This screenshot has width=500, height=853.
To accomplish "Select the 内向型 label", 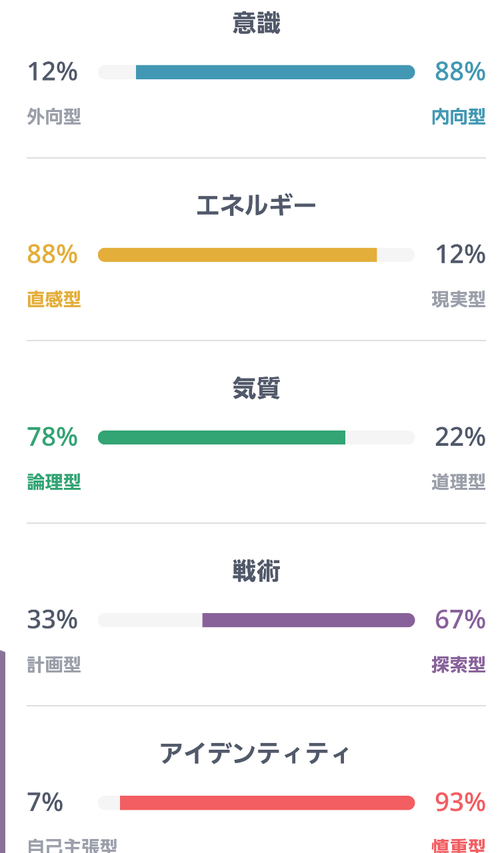I will point(458,117).
